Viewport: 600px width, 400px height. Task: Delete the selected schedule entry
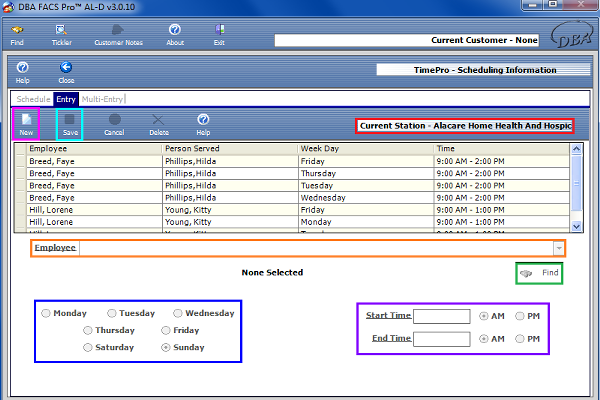159,125
